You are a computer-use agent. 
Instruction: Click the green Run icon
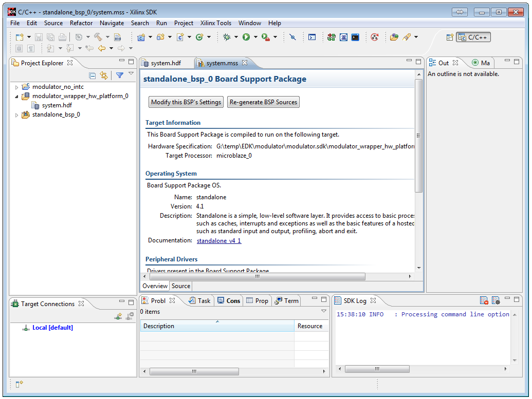click(246, 37)
